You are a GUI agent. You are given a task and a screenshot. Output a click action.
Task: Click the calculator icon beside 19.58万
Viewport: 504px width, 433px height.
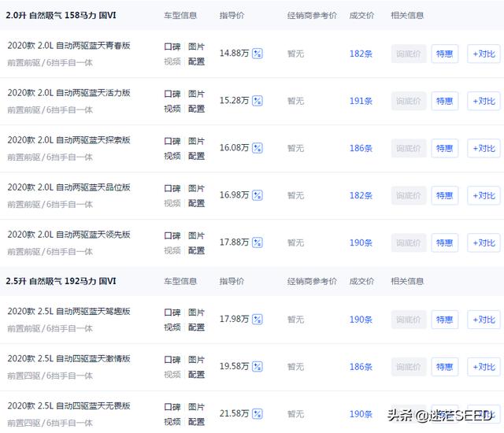(x=258, y=367)
